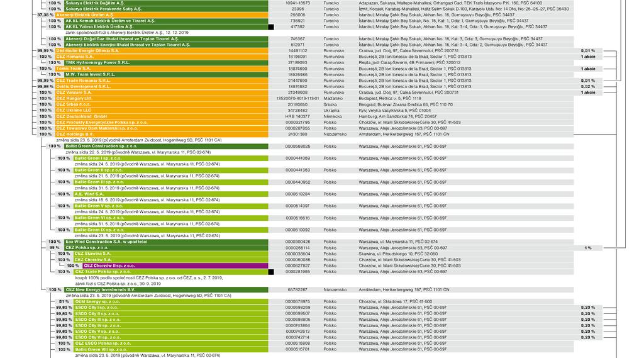Select the Baltic Green III sp. z o.o. row
Image resolution: width=644 pixels, height=358 pixels.
(171, 182)
